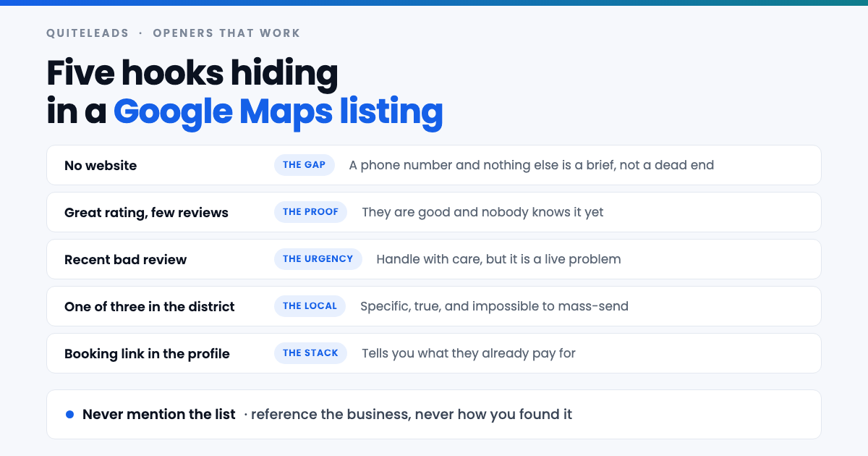Click the 'THE GAP' tag
The width and height of the screenshot is (868, 456).
click(305, 165)
